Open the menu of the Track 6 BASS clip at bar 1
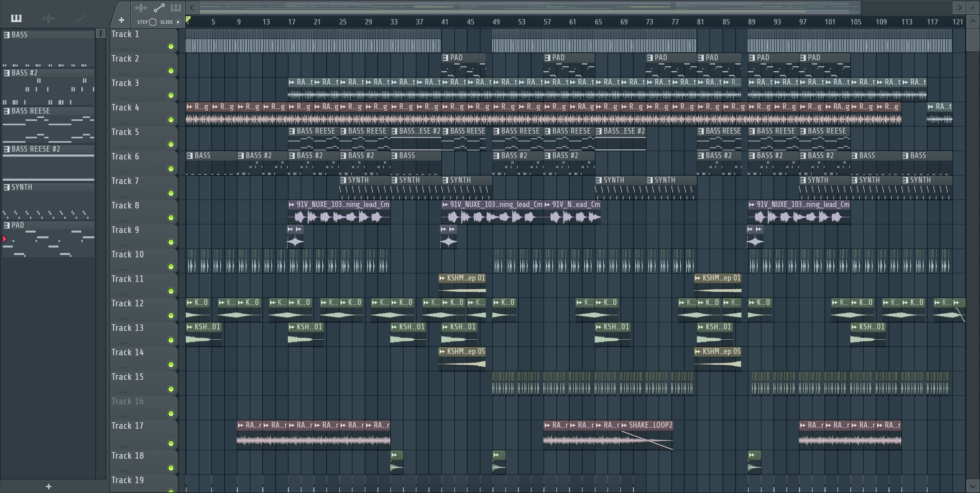This screenshot has height=493, width=980. [x=190, y=156]
